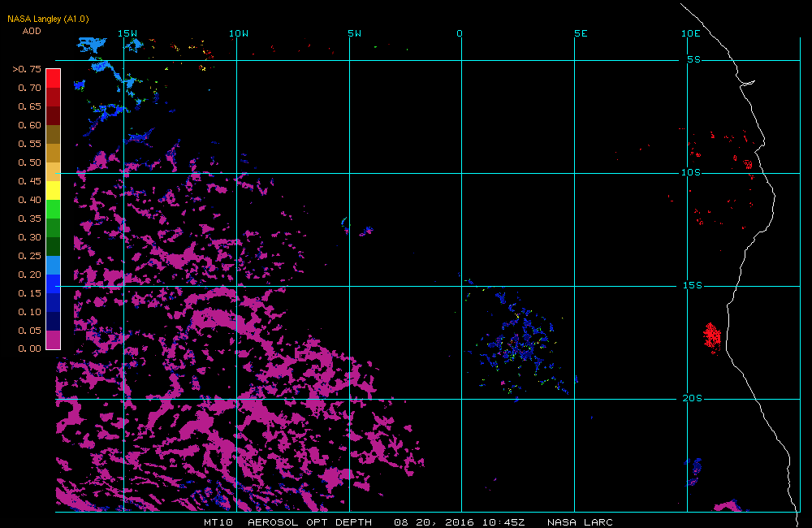Click the green 0.35 legend swatch

pos(54,209)
